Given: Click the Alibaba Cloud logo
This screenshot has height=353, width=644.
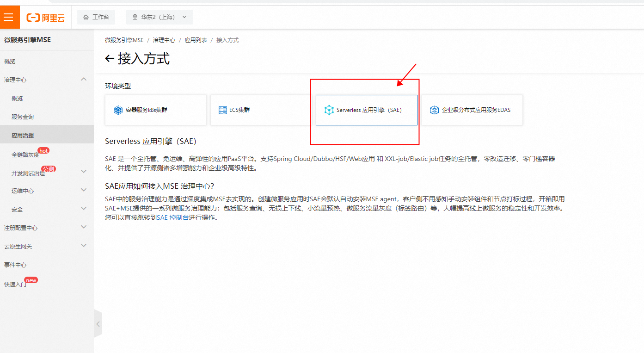Looking at the screenshot, I should pyautogui.click(x=46, y=18).
